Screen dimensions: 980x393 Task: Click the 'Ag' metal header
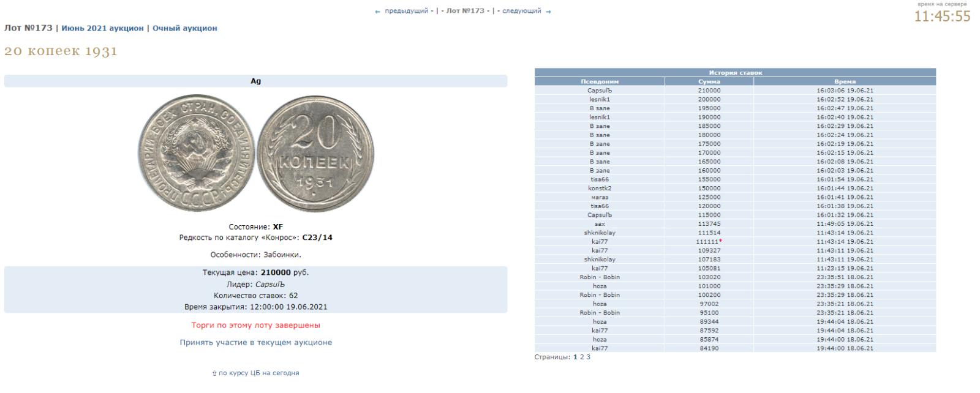coord(256,81)
